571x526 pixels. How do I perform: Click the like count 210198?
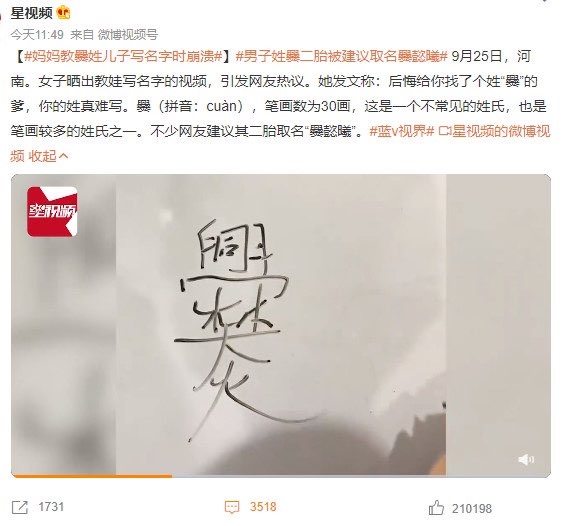(x=472, y=509)
